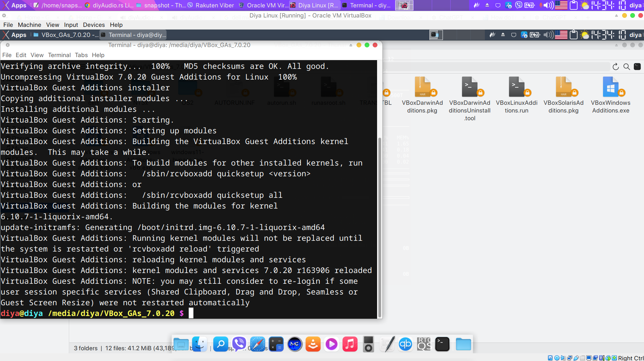Launch the Safari compass browser in dock
Viewport: 644px width, 361px height.
click(x=258, y=344)
